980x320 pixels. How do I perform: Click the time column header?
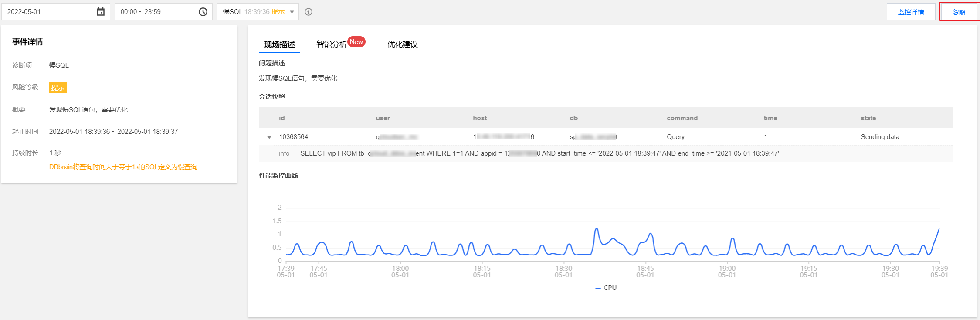[770, 118]
